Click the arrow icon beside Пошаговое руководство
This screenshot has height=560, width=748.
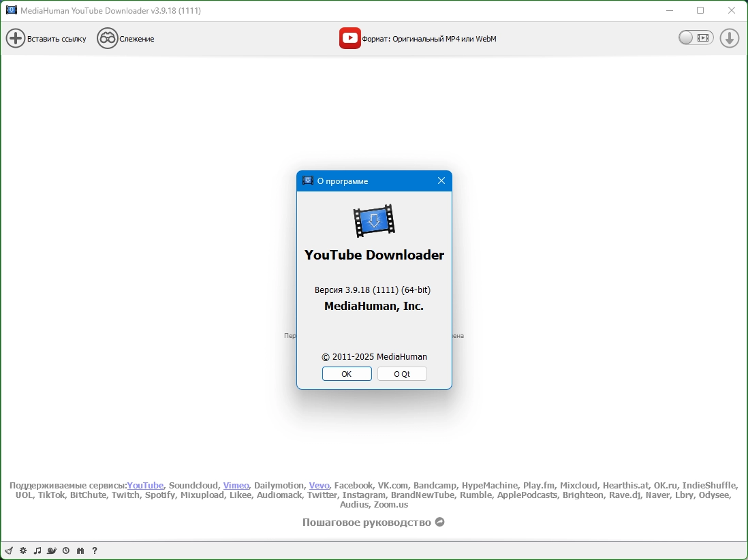pos(440,522)
